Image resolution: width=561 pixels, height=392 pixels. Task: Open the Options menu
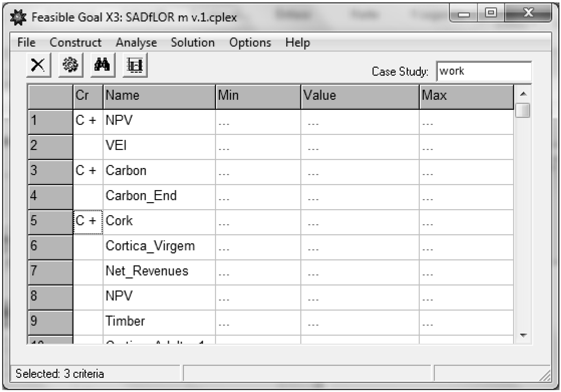(x=250, y=42)
